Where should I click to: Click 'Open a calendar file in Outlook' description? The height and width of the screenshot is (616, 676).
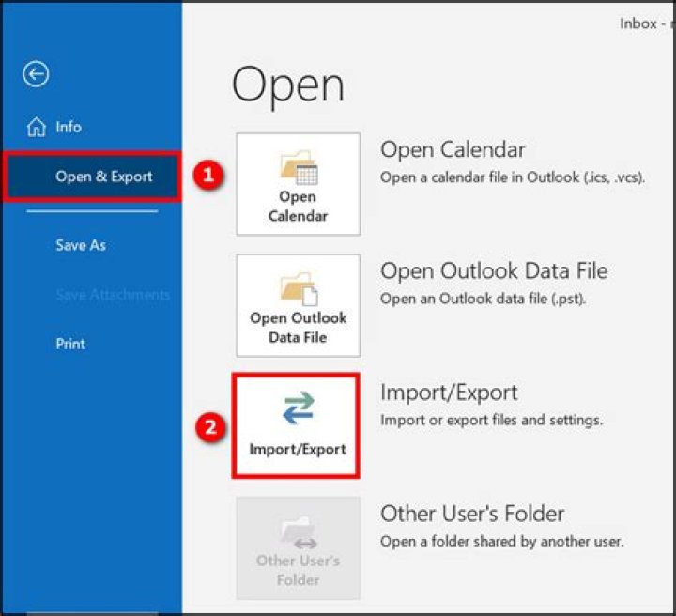513,177
